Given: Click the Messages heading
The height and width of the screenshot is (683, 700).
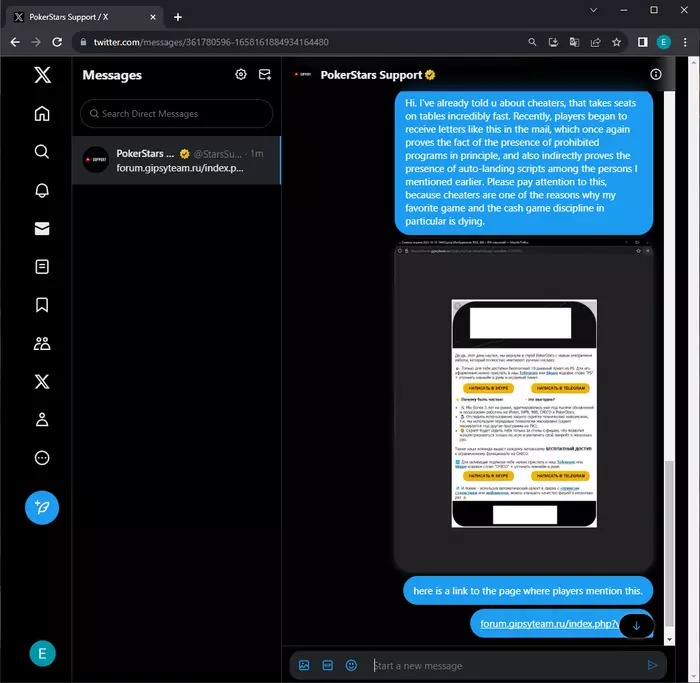Looking at the screenshot, I should click(112, 75).
